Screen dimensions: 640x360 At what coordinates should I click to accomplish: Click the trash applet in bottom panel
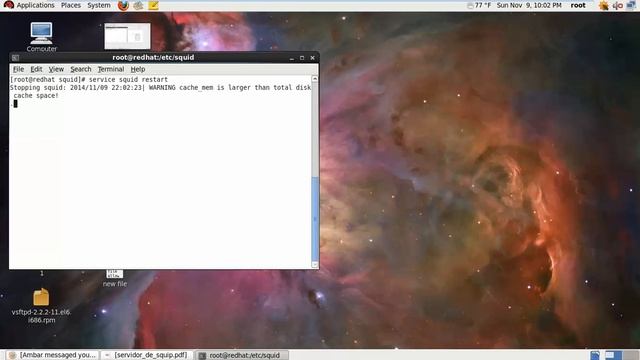point(595,355)
